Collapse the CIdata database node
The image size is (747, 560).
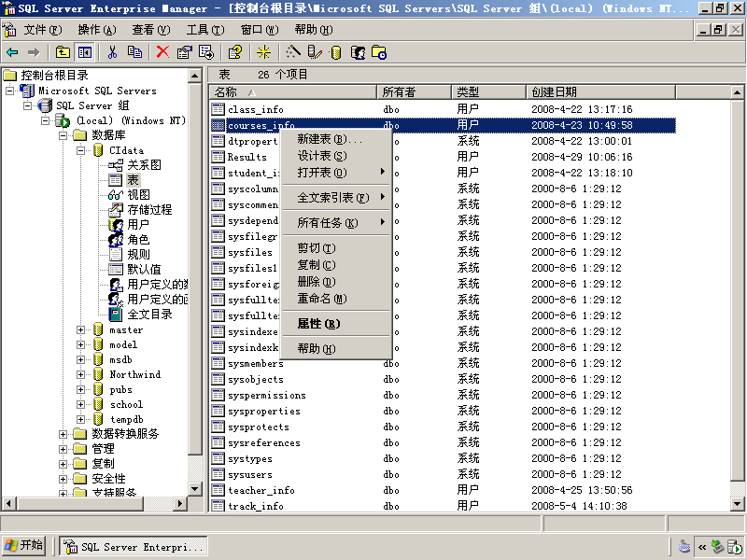[x=80, y=150]
